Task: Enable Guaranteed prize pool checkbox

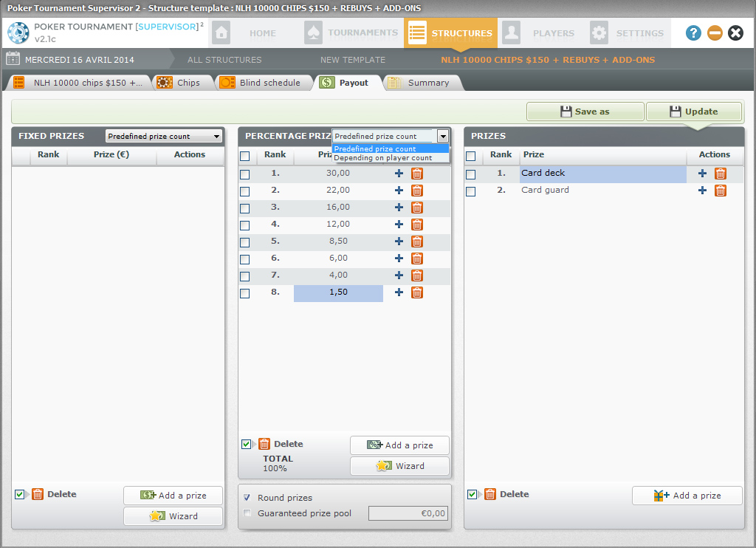Action: pyautogui.click(x=247, y=513)
